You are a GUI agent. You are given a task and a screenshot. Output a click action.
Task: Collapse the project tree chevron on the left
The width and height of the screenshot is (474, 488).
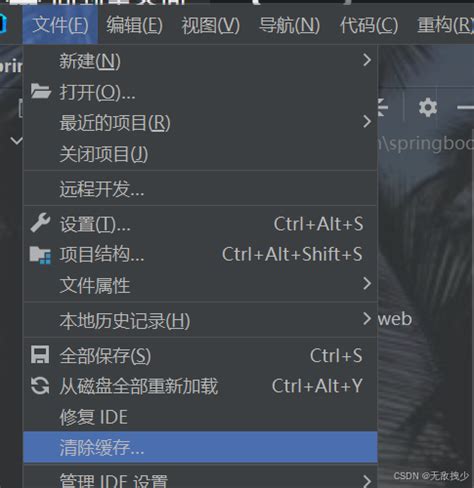coord(16,141)
